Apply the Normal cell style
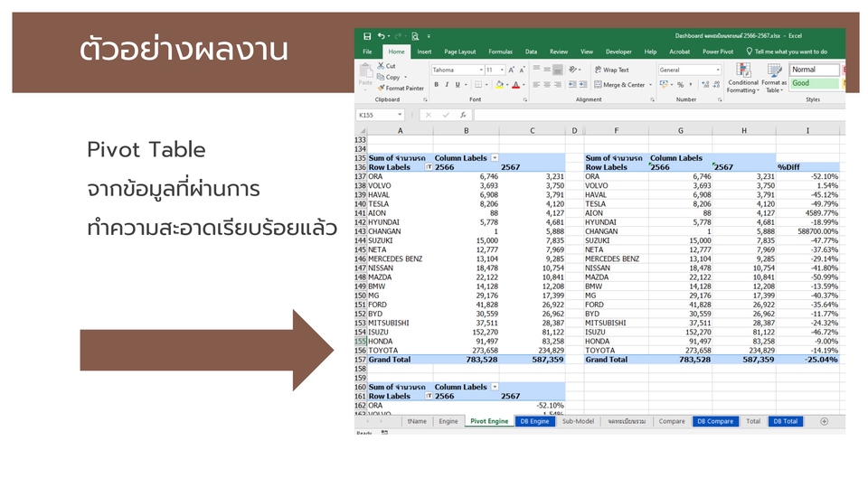This screenshot has width=868, height=488. tap(815, 70)
